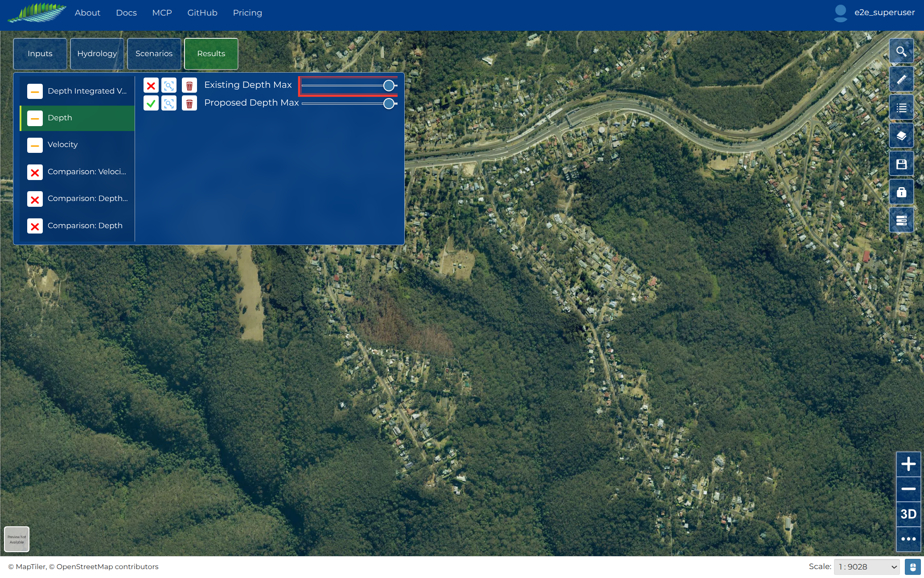
Task: Click the e2e_superuser username
Action: pyautogui.click(x=884, y=12)
